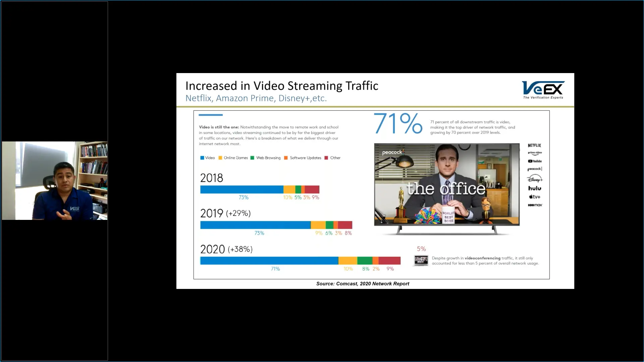Click 'Source: Comcast, 2020 Network Report' caption
The width and height of the screenshot is (644, 362).
click(363, 284)
